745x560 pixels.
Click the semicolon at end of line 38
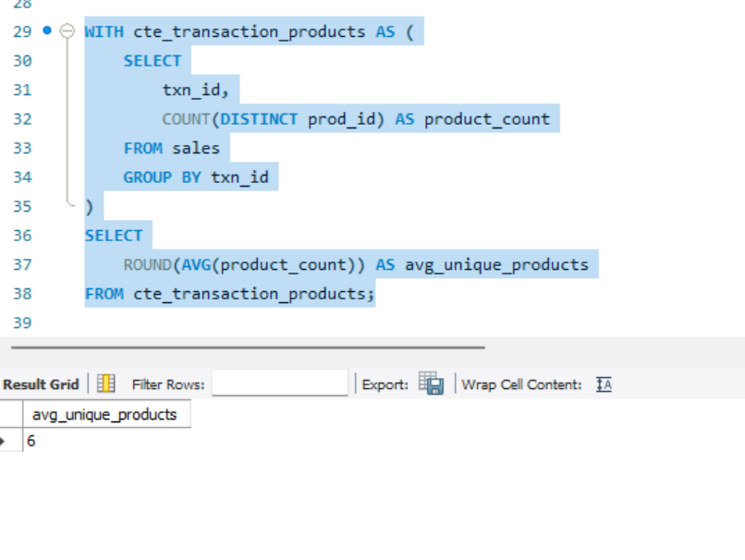[x=372, y=293]
